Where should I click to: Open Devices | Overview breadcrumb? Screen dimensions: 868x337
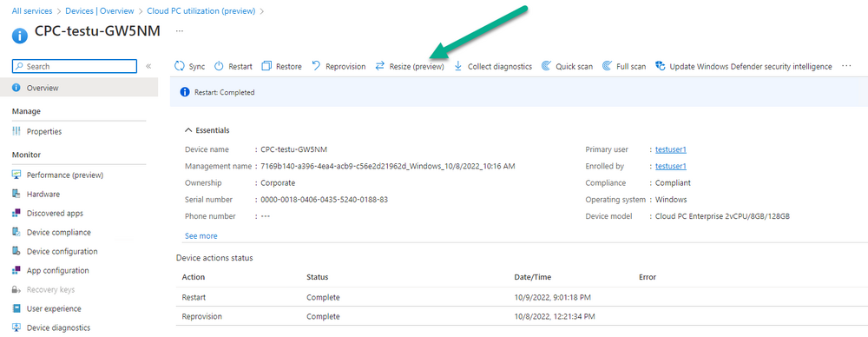coord(100,11)
